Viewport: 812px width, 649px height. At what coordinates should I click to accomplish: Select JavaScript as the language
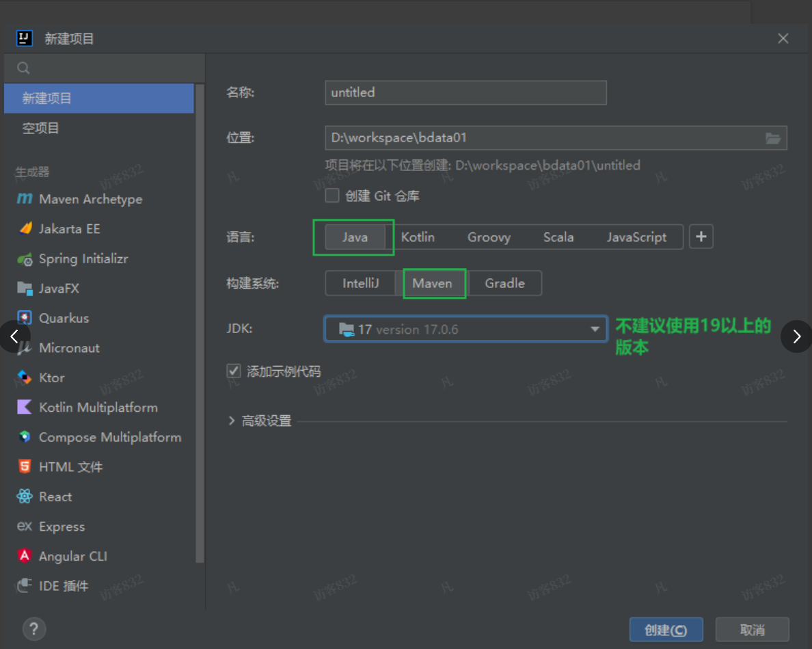636,237
